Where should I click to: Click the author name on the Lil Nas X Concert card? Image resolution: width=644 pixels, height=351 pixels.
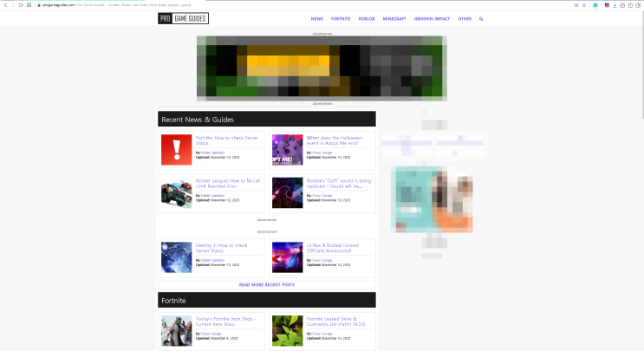(x=322, y=260)
